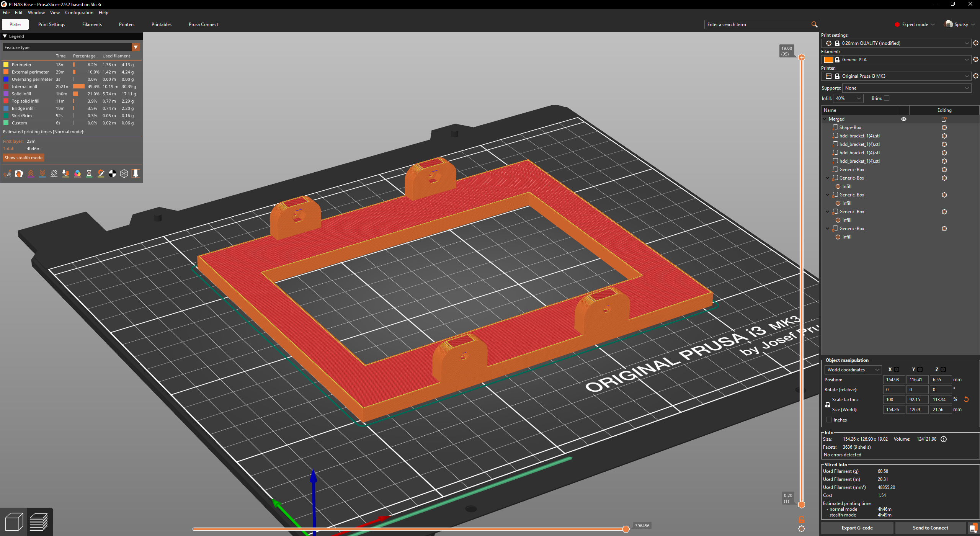Screen dimensions: 980x536
Task: Toggle tool marker nozzle icon in legend
Action: coord(136,174)
